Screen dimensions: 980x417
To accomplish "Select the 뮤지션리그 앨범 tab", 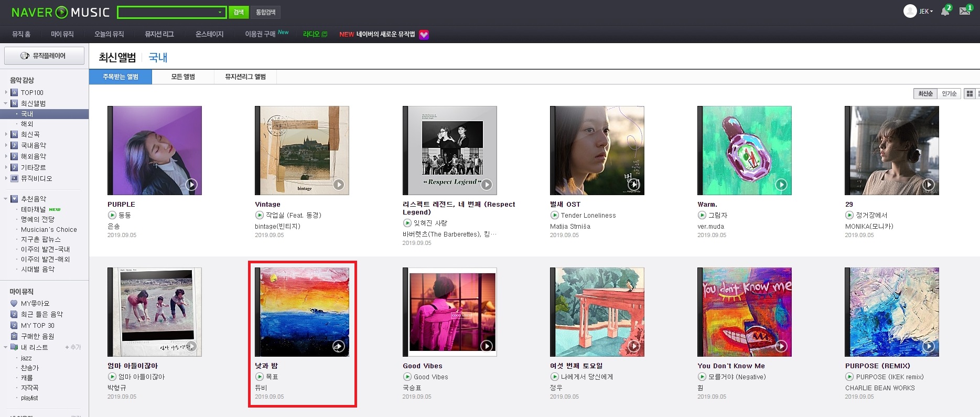I will pos(245,77).
